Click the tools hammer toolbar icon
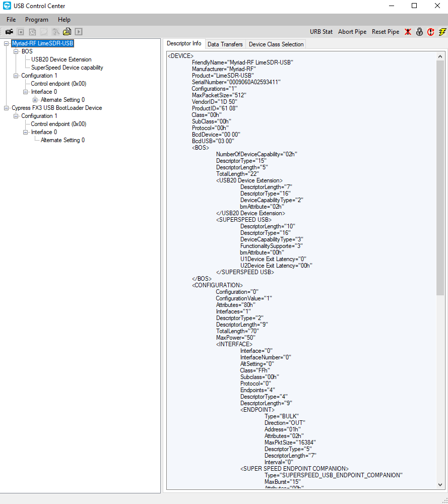The image size is (448, 504). 55,32
